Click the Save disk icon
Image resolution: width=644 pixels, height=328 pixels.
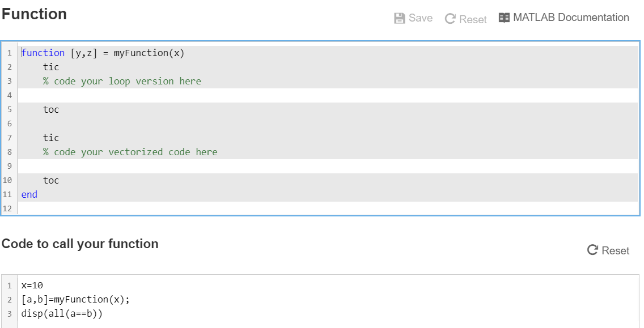(399, 18)
